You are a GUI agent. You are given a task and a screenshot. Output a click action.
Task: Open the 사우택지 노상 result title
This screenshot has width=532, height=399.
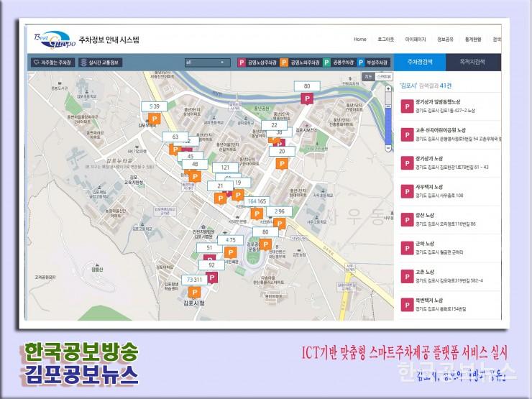pos(429,187)
